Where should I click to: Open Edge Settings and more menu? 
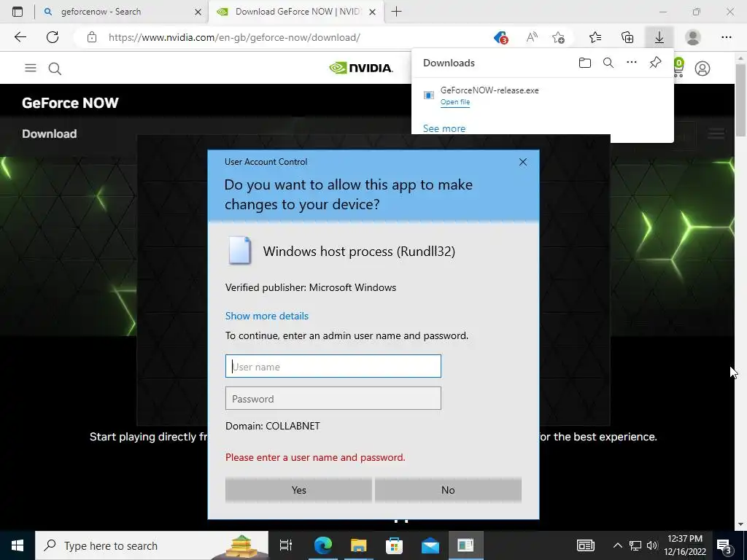pos(726,37)
